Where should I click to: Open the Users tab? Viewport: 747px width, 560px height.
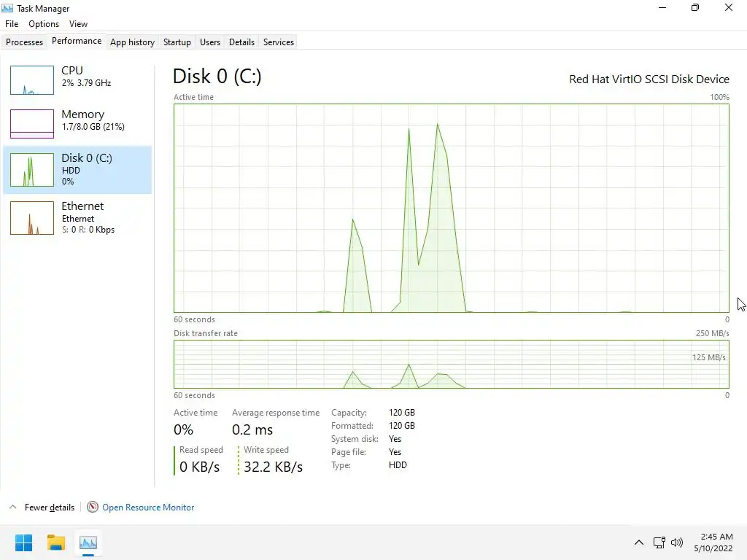[209, 42]
